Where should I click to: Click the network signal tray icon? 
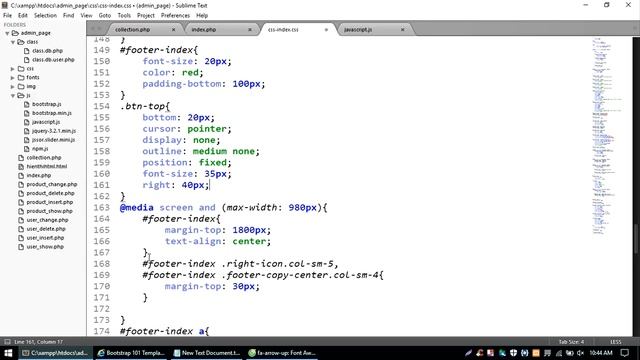[559, 353]
